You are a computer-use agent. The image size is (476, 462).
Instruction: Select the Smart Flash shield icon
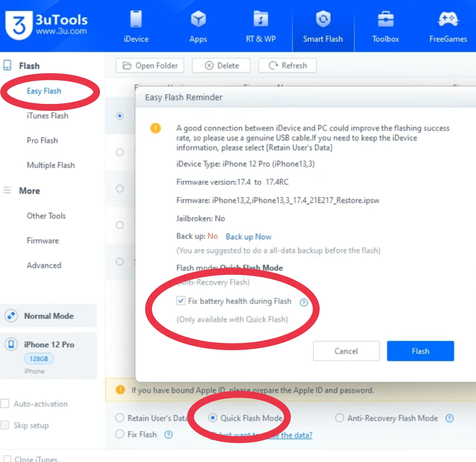323,19
